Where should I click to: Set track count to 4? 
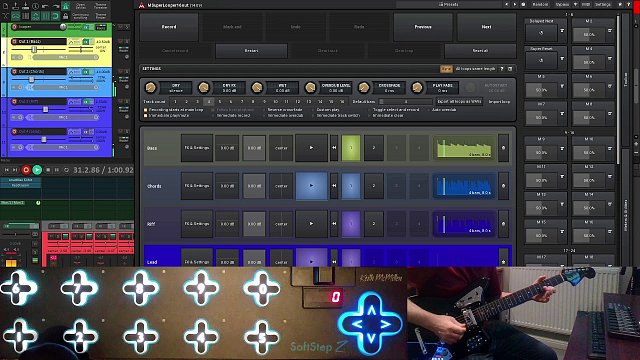[209, 102]
